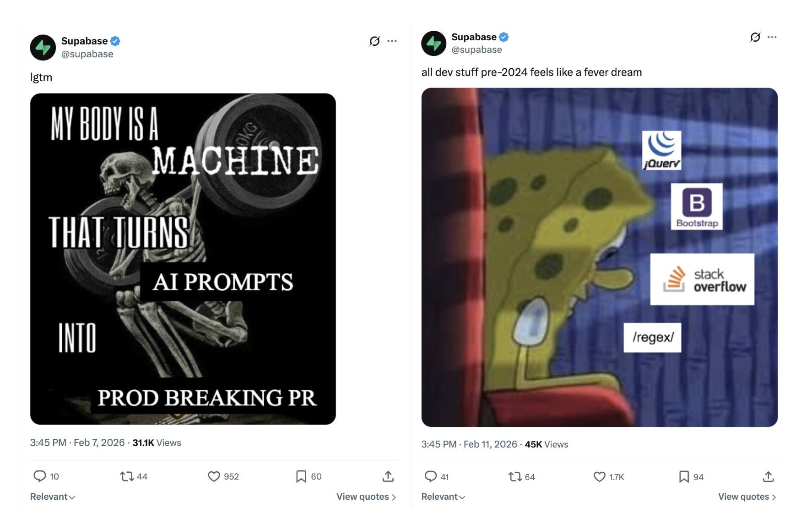The height and width of the screenshot is (524, 812).
Task: Open more options on left tweet
Action: click(x=392, y=41)
